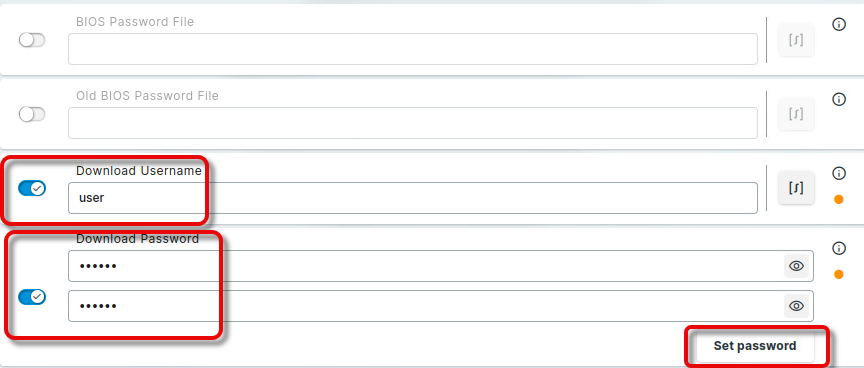The width and height of the screenshot is (864, 368).
Task: Enable the Old BIOS Password File toggle
Action: tap(32, 114)
